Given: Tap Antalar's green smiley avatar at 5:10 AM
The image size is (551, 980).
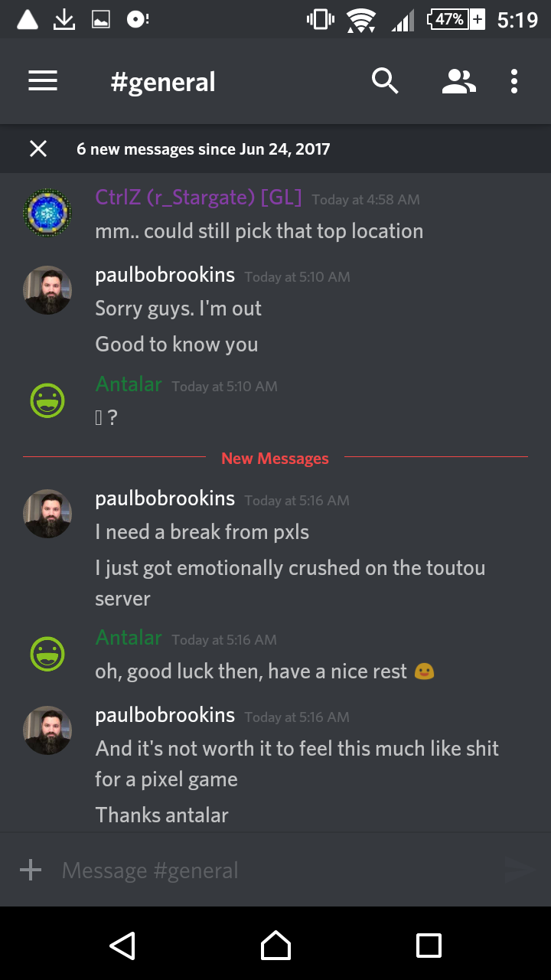Looking at the screenshot, I should pyautogui.click(x=47, y=400).
